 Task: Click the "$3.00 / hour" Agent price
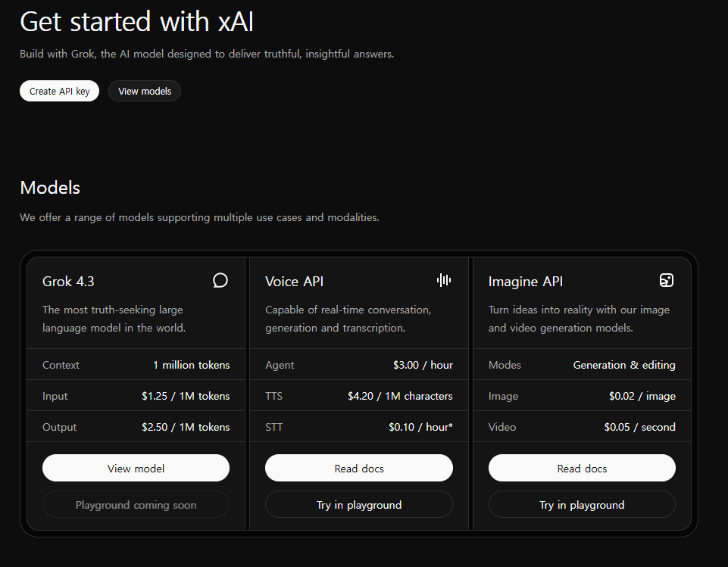click(x=423, y=365)
